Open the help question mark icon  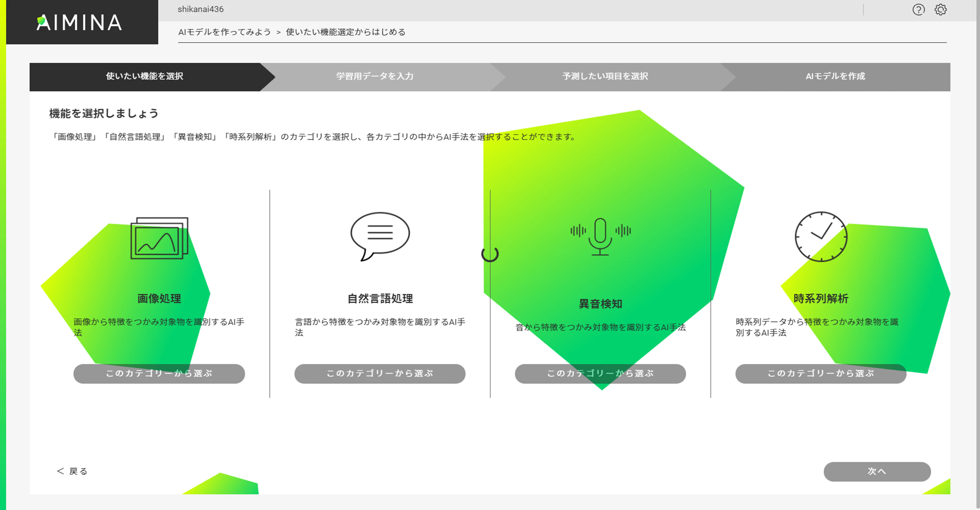click(918, 10)
